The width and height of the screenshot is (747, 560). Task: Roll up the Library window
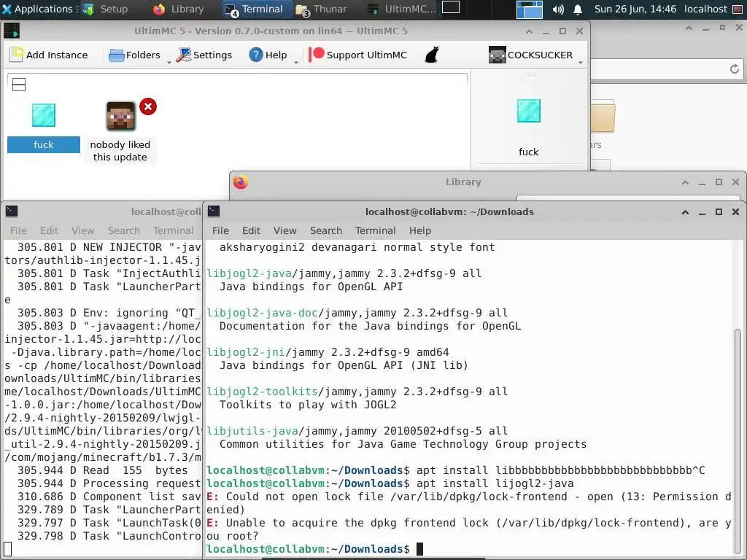(685, 182)
